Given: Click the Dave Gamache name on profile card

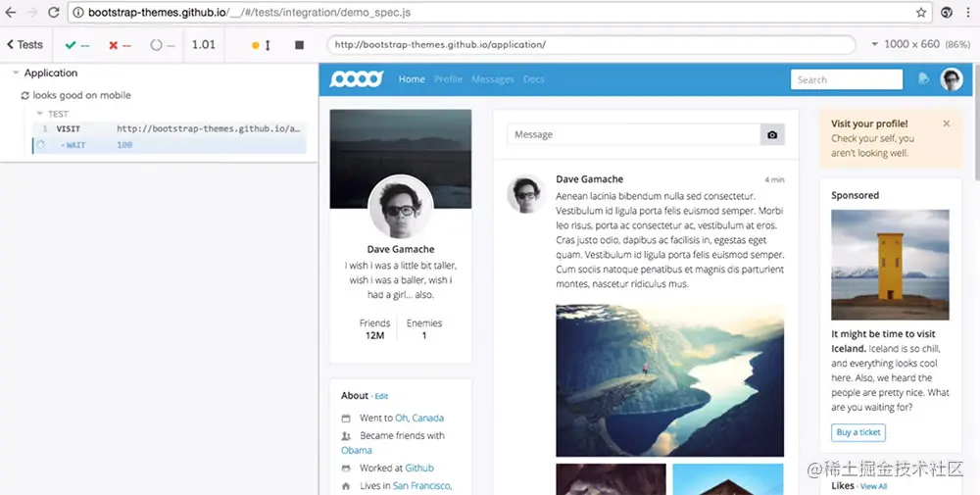Looking at the screenshot, I should [x=401, y=249].
